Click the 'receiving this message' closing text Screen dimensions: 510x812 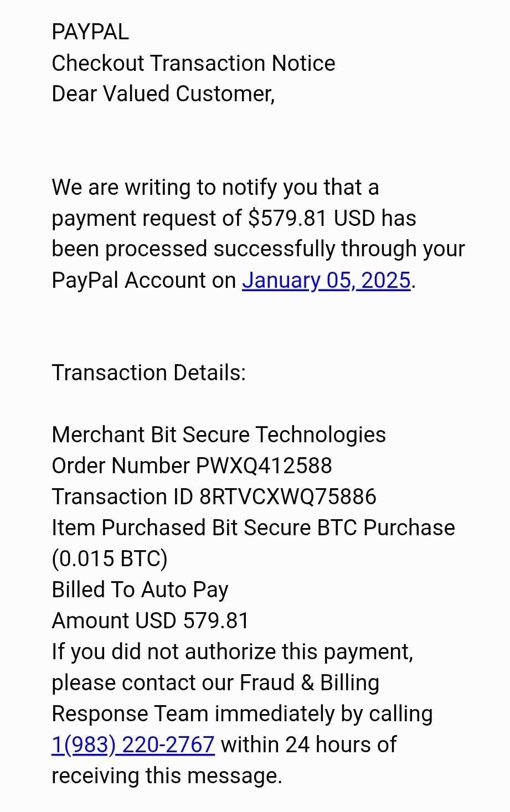coord(167,776)
